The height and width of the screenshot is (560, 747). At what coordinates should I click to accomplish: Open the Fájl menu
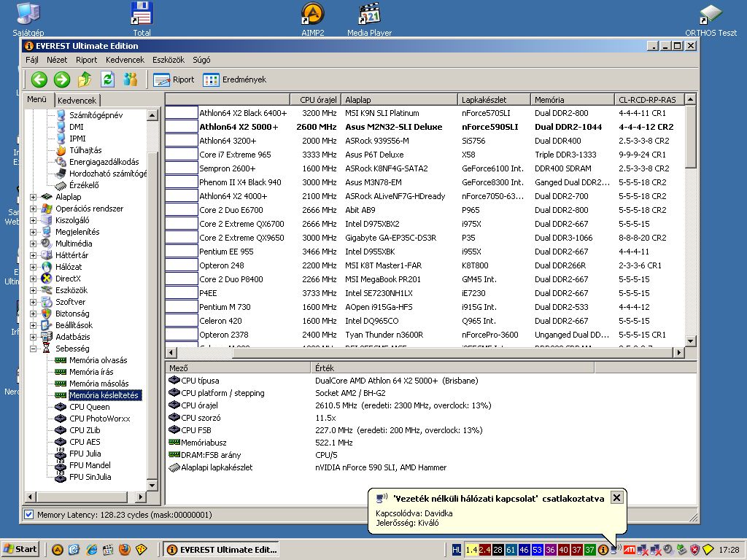pos(32,60)
